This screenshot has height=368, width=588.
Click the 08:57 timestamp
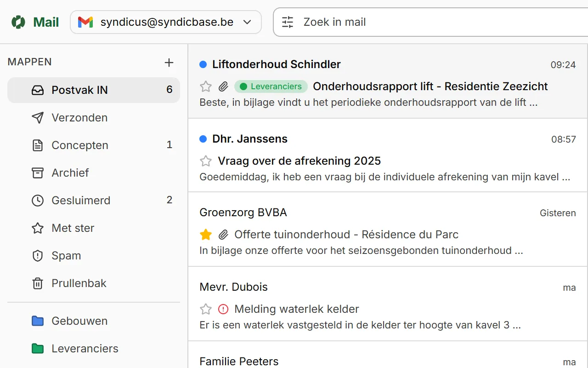(564, 139)
